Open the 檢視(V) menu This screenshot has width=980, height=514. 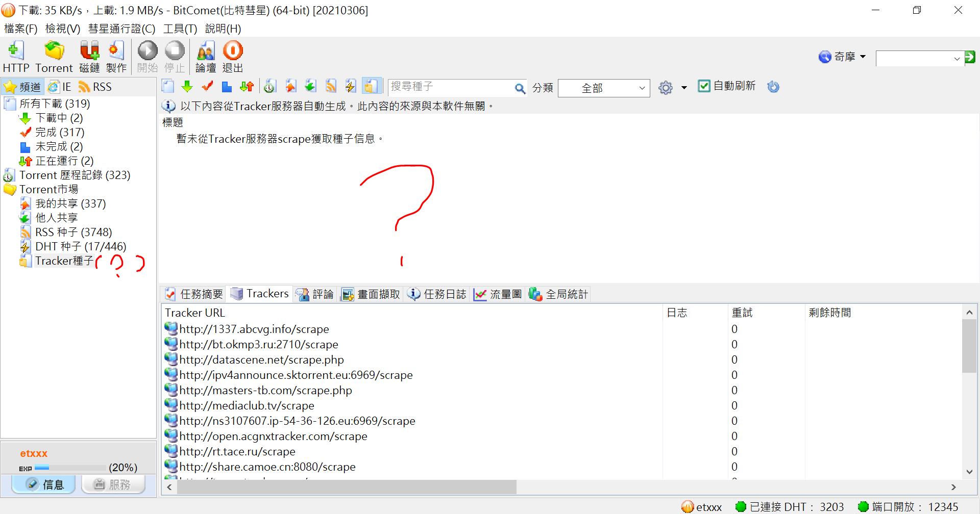63,29
